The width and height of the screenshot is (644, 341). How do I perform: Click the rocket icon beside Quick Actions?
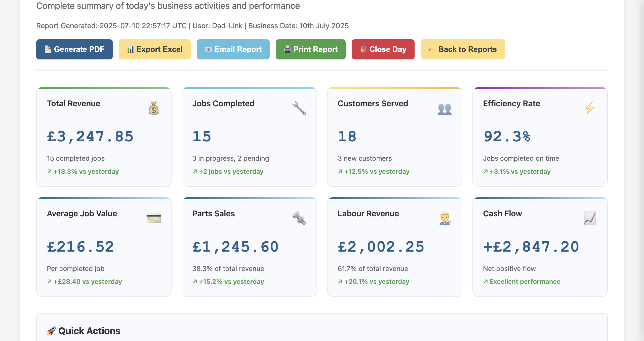pyautogui.click(x=51, y=331)
